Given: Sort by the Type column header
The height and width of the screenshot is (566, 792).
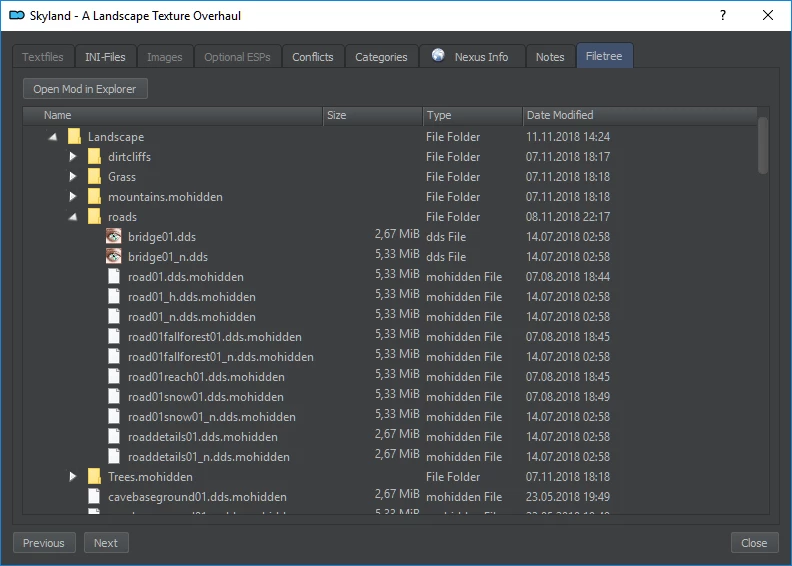Looking at the screenshot, I should coord(472,115).
